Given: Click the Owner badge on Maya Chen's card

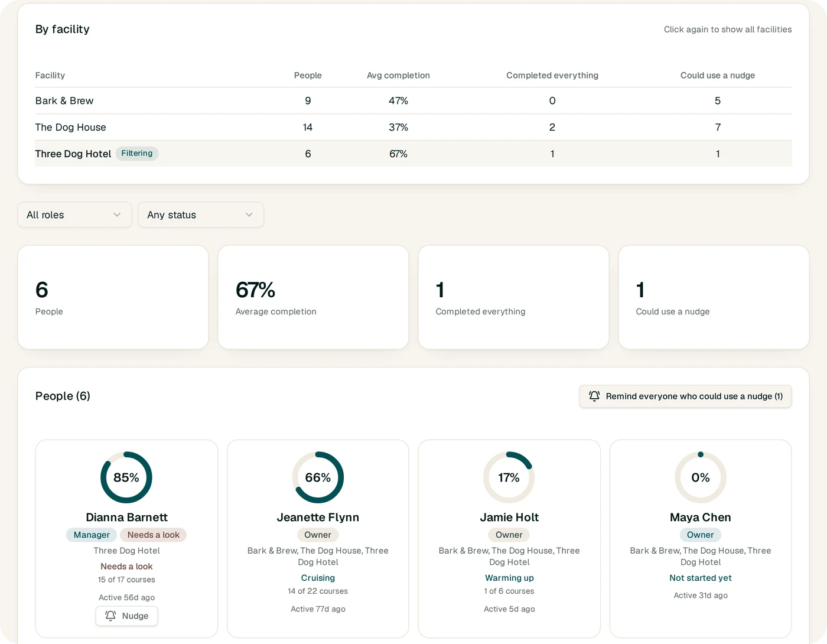Looking at the screenshot, I should (701, 535).
